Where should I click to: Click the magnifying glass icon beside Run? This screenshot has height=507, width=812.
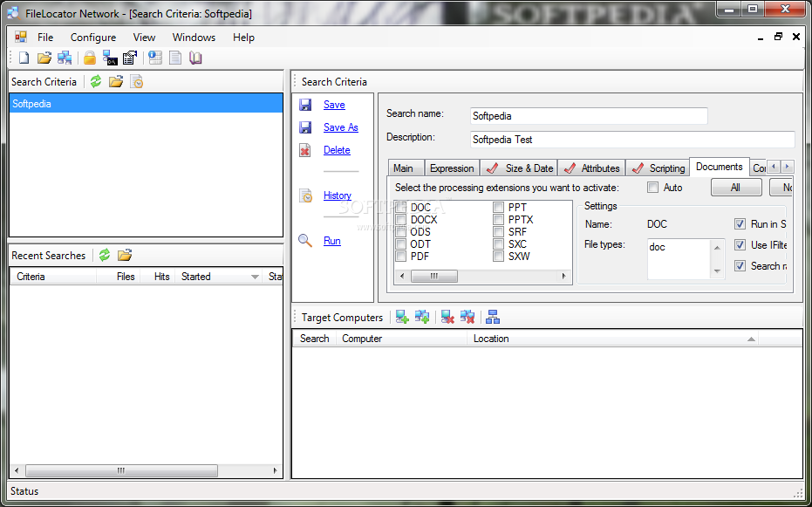(305, 241)
